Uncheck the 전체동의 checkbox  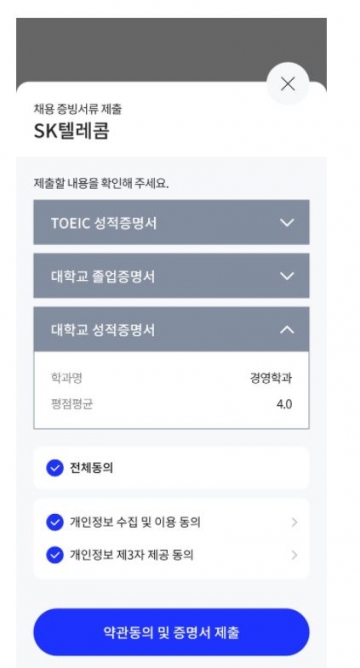(55, 468)
